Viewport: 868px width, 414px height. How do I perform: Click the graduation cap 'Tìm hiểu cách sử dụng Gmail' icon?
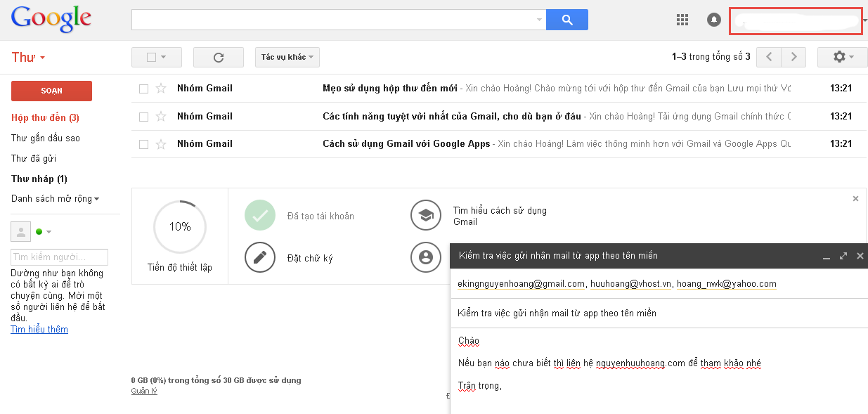click(425, 215)
